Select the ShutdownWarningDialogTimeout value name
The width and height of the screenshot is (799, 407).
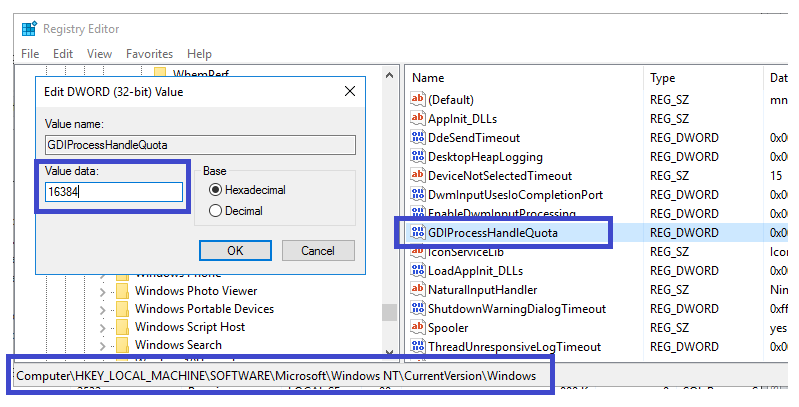point(517,309)
